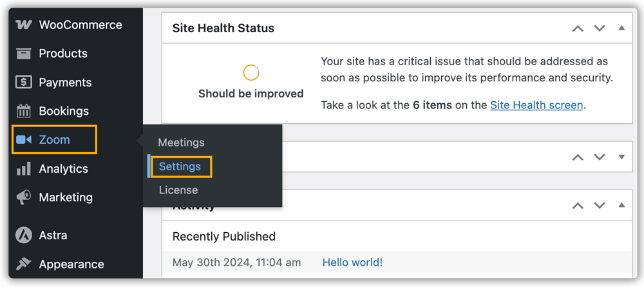Click the Payments dollar icon
Screen dimensions: 644x287
point(23,83)
